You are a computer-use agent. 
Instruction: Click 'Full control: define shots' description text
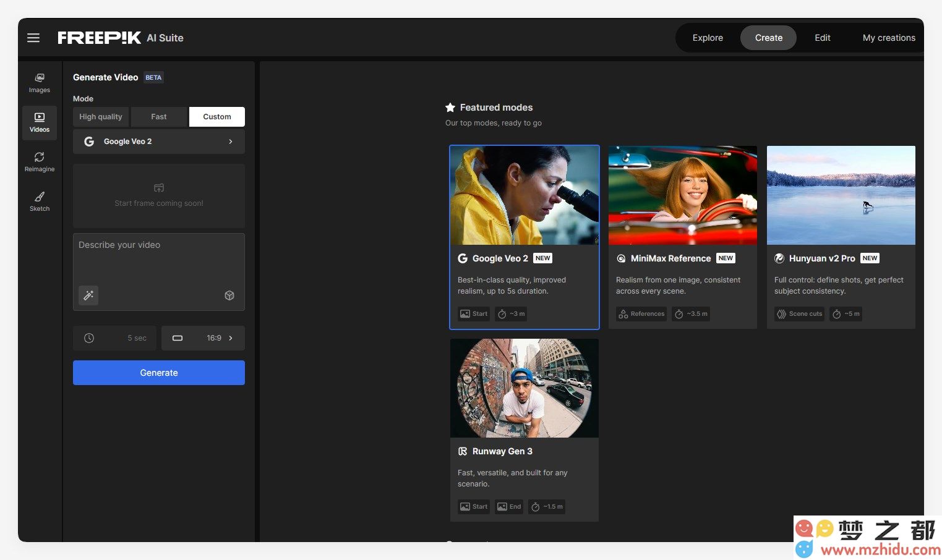[839, 286]
